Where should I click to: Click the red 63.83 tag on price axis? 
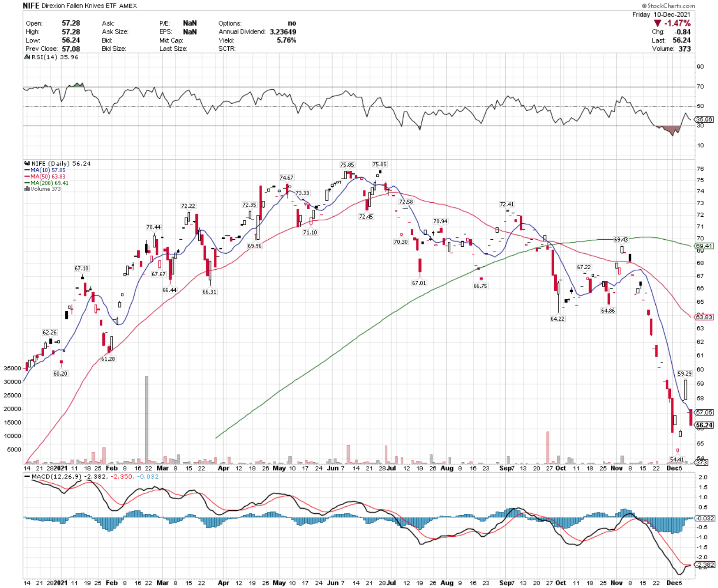(704, 317)
